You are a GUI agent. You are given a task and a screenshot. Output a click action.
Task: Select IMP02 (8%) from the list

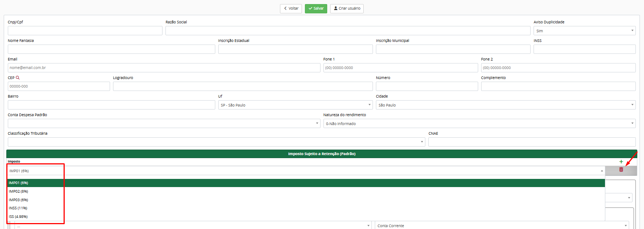19,192
